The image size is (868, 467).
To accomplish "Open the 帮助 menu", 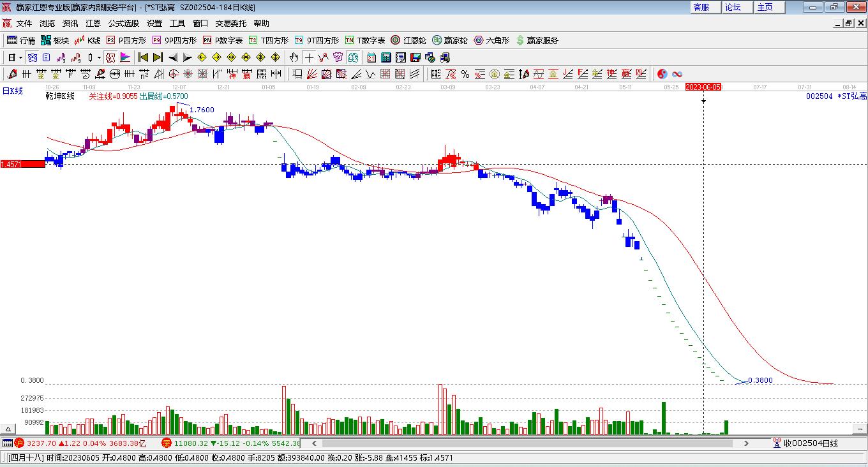I will point(262,24).
